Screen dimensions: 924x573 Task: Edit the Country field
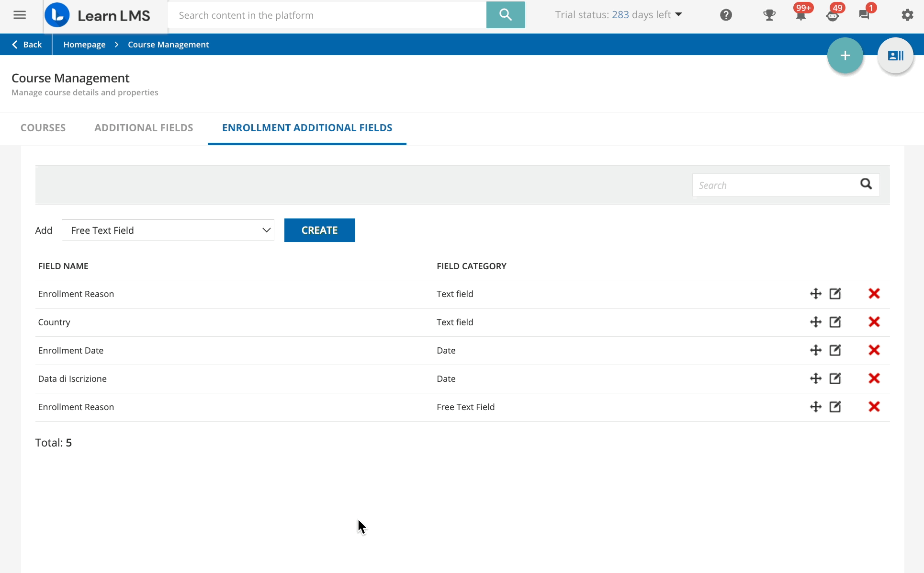[x=834, y=322]
